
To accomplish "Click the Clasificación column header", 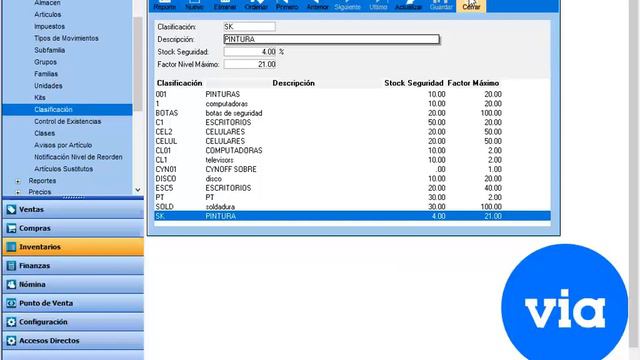I will pos(180,83).
